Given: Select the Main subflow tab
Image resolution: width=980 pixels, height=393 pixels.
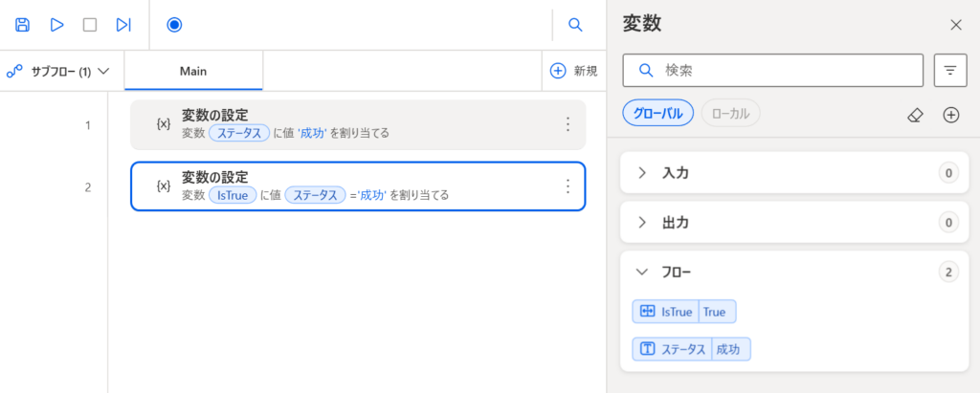Looking at the screenshot, I should click(193, 71).
